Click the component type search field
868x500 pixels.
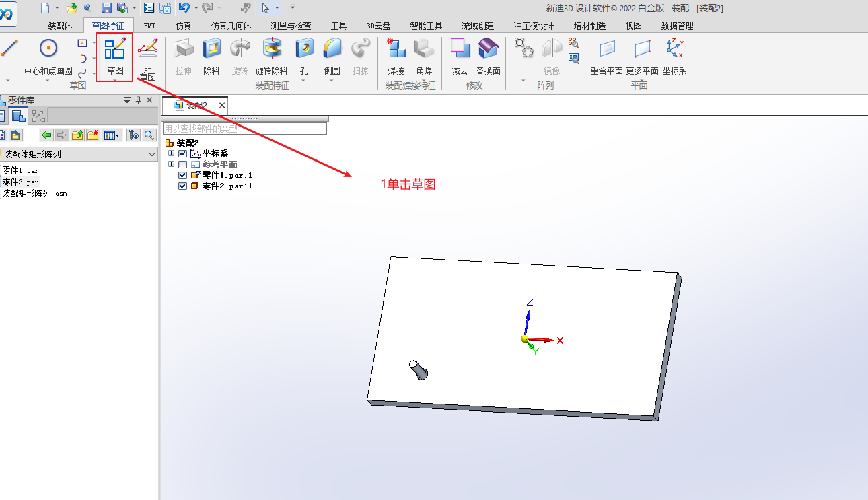tap(244, 129)
